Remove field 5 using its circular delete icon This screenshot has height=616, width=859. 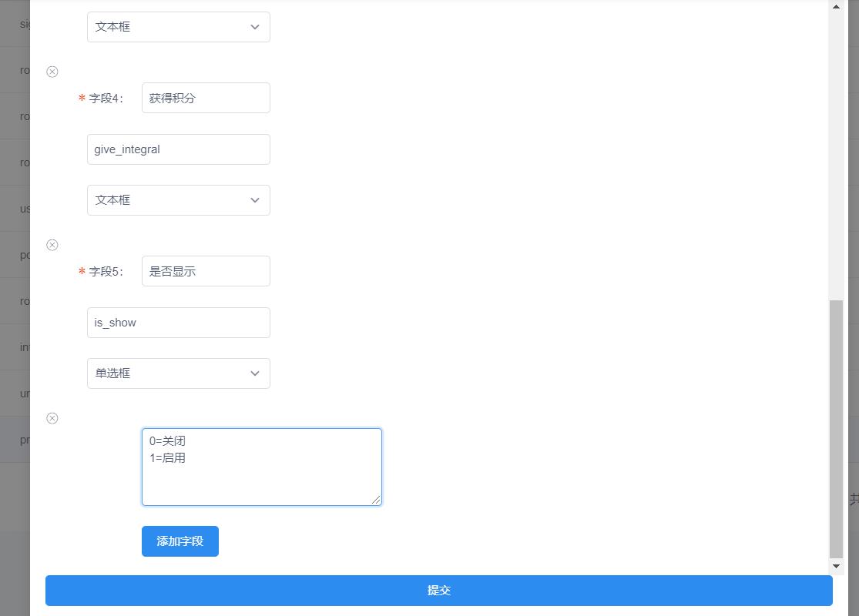(x=52, y=245)
